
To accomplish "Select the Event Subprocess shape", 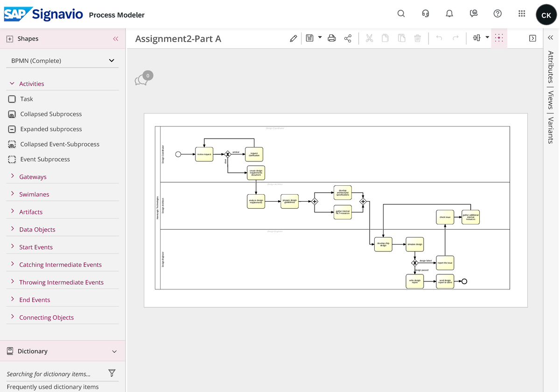I will (x=39, y=159).
